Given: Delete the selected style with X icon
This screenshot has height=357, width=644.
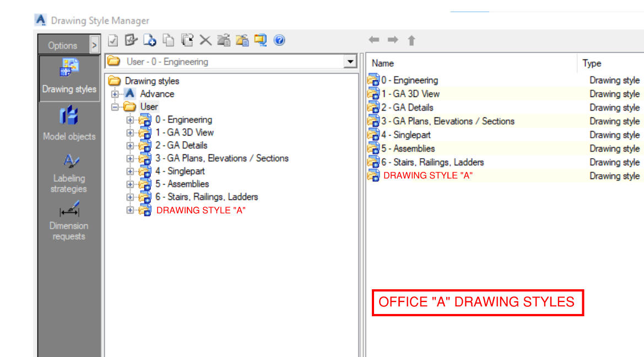Looking at the screenshot, I should pos(205,40).
